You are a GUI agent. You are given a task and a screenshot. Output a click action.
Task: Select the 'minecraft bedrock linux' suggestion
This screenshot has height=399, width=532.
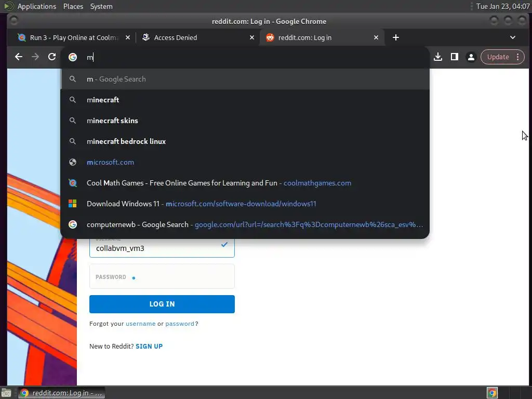tap(245, 141)
